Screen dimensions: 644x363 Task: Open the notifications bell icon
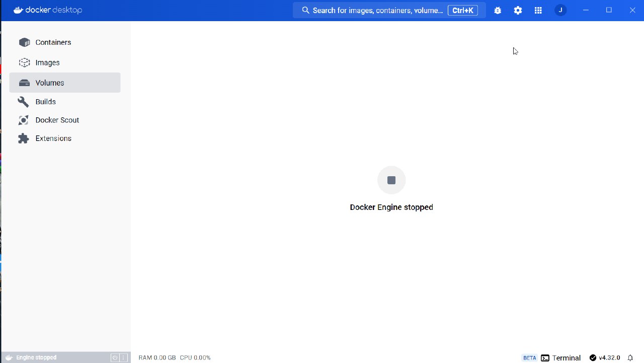point(630,358)
